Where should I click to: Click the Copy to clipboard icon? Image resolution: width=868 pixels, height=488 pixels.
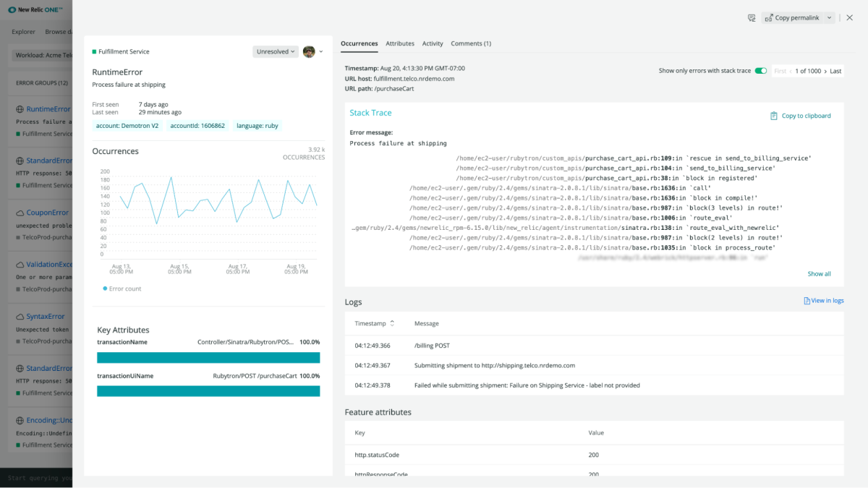(774, 116)
